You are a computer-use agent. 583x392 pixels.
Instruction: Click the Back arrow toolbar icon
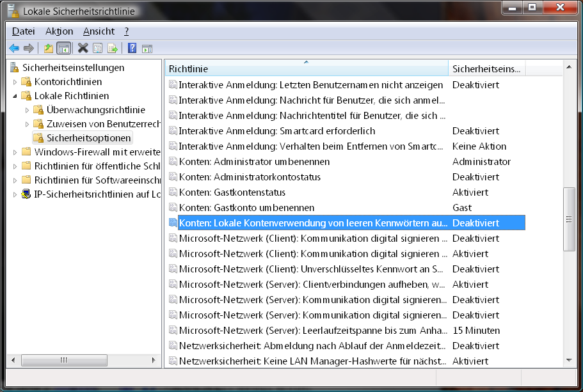coord(14,48)
